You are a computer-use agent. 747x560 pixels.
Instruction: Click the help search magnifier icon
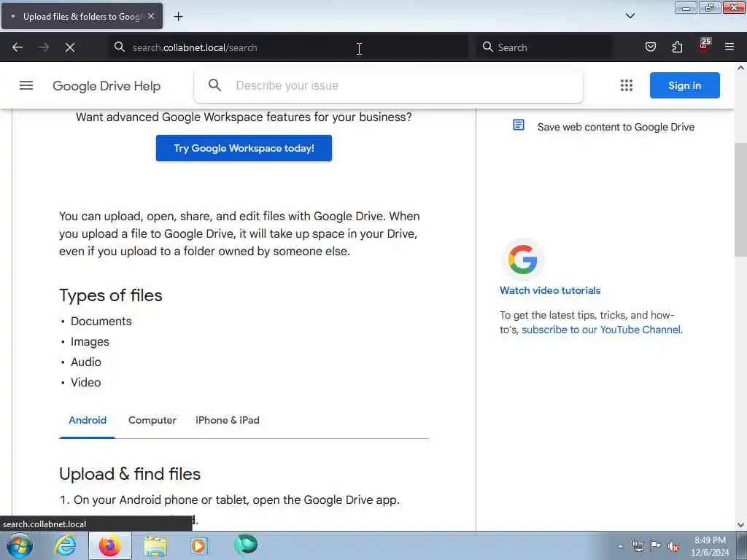pyautogui.click(x=215, y=85)
